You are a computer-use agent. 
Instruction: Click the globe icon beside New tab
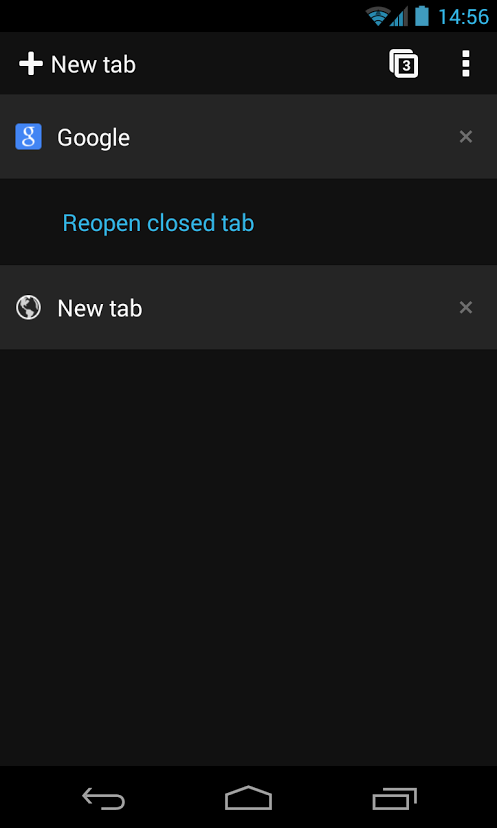[29, 307]
